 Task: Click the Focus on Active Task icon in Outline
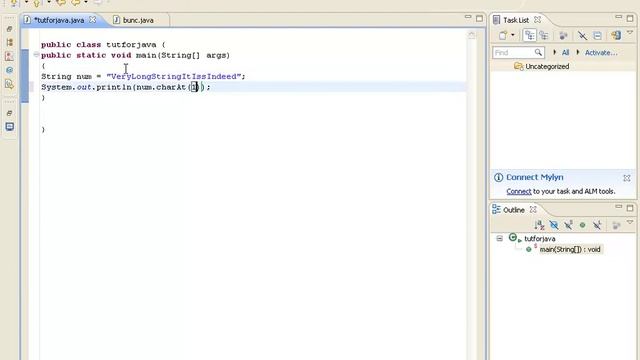616,225
